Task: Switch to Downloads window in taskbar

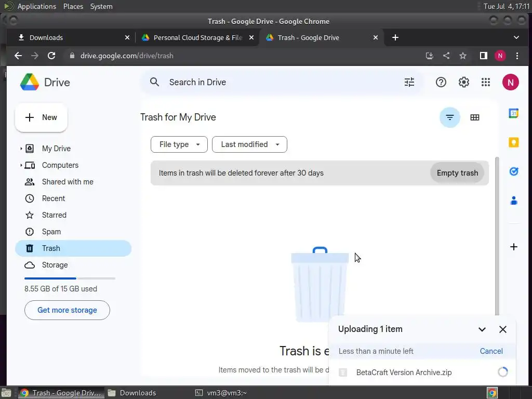Action: 132,393
